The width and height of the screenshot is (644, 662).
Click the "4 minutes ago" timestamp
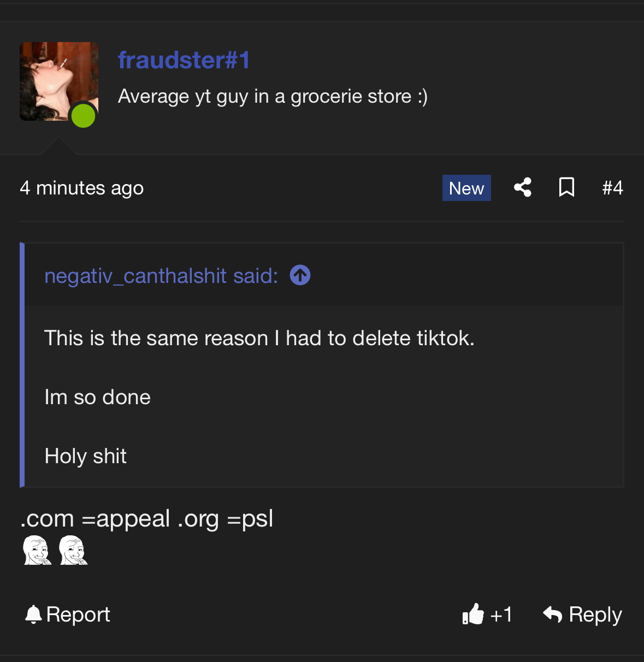tap(82, 188)
